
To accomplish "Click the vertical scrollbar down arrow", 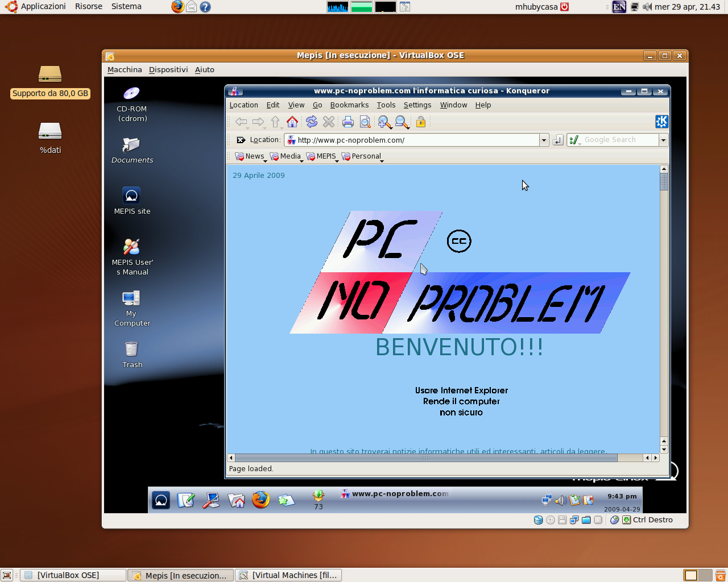I will 664,450.
